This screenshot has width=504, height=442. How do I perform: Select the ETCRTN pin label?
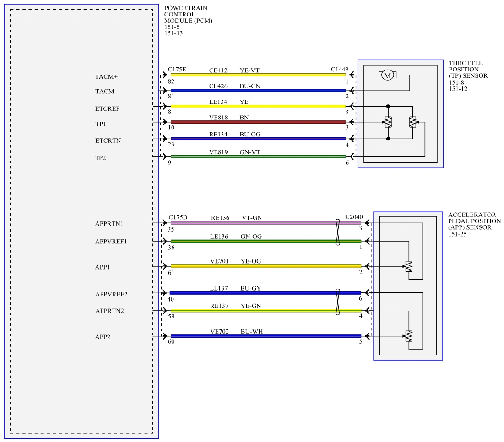108,140
